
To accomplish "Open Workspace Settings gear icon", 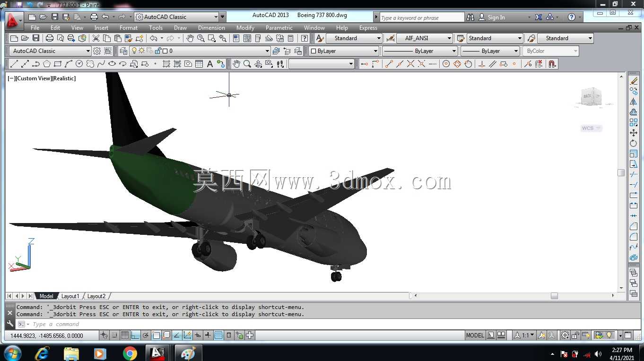I will click(97, 51).
